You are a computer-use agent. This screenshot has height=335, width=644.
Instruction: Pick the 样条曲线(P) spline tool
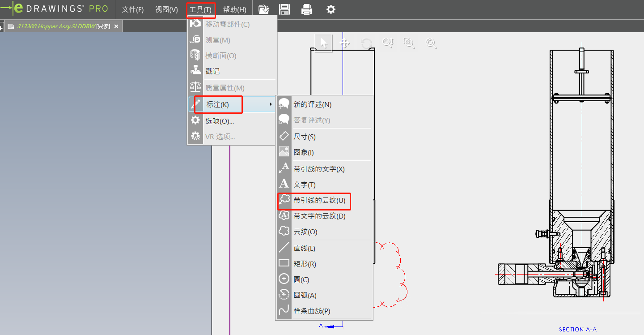pos(312,311)
